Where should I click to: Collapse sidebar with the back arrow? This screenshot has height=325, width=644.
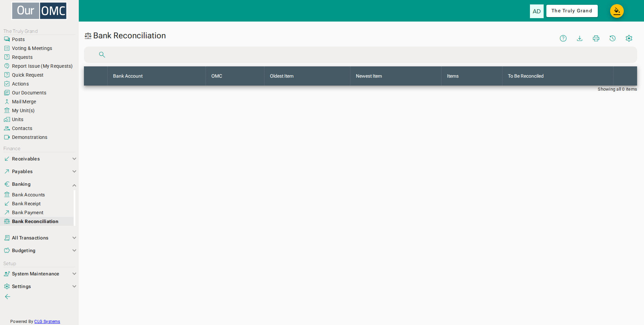click(8, 297)
